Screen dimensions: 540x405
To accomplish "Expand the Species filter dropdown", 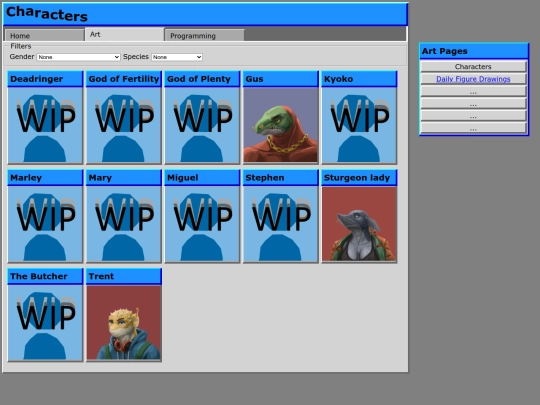I will coord(177,57).
